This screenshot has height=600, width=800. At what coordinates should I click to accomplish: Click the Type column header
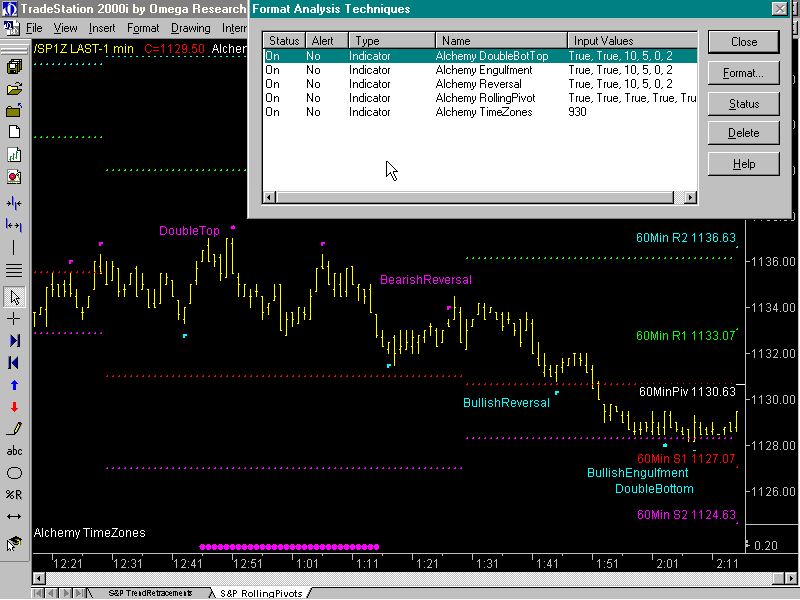392,41
